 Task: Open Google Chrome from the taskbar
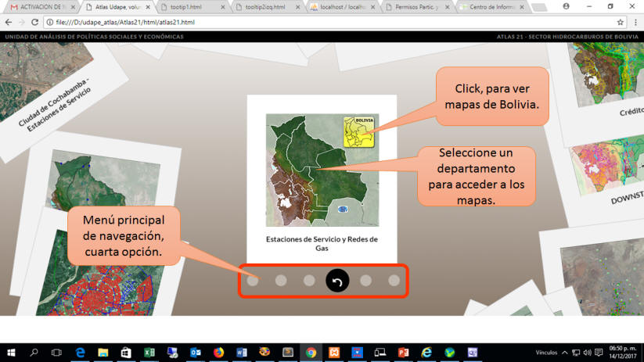coord(311,353)
